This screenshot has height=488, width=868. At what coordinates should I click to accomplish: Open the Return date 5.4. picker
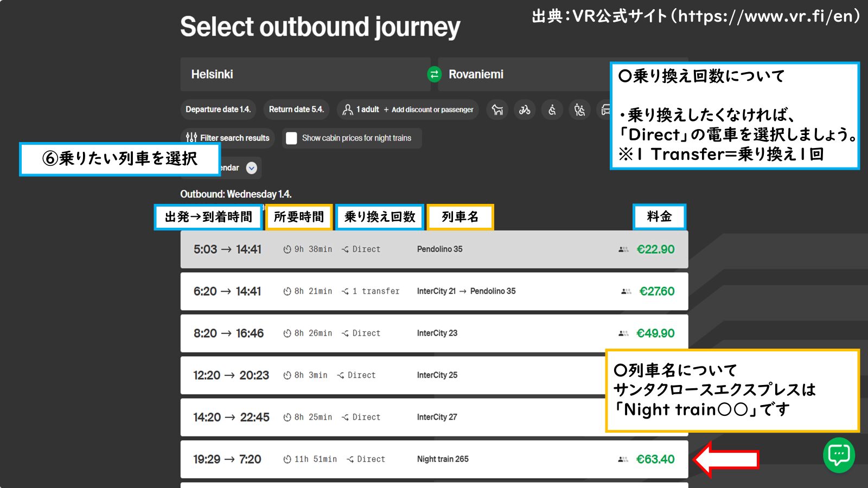click(x=296, y=110)
